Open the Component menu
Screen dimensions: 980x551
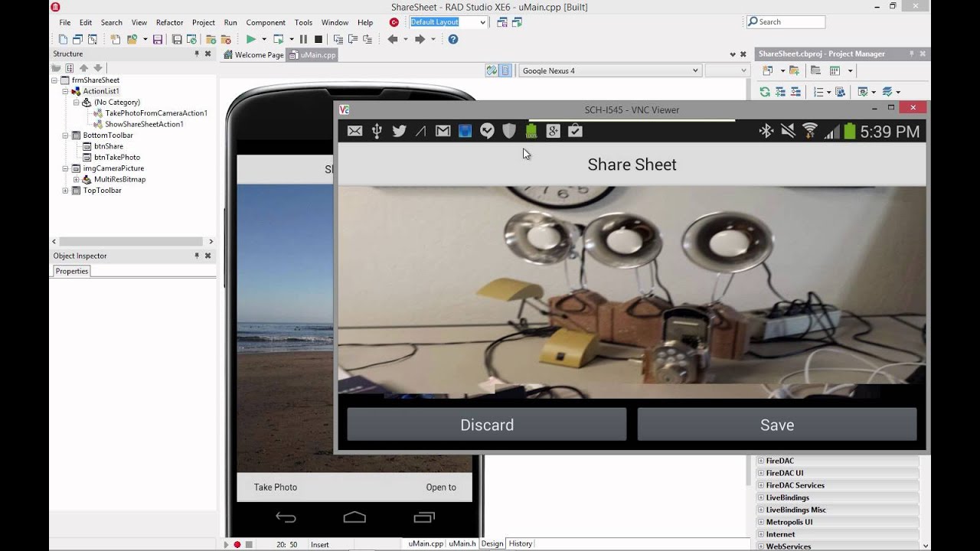coord(266,22)
